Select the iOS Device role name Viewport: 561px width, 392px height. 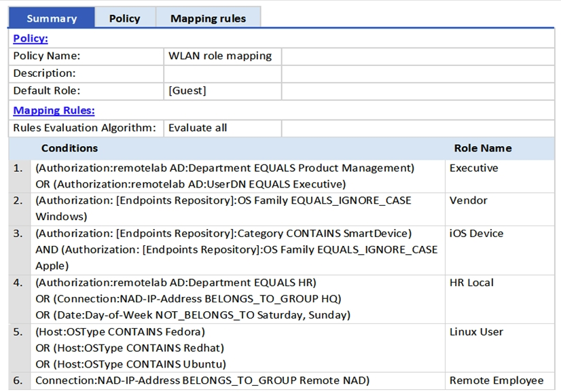click(477, 234)
